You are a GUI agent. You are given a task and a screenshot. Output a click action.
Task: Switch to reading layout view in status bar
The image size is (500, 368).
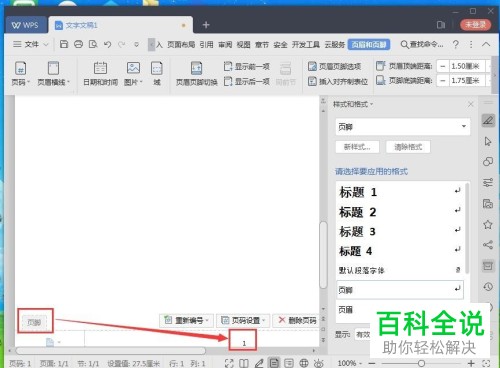(244, 363)
